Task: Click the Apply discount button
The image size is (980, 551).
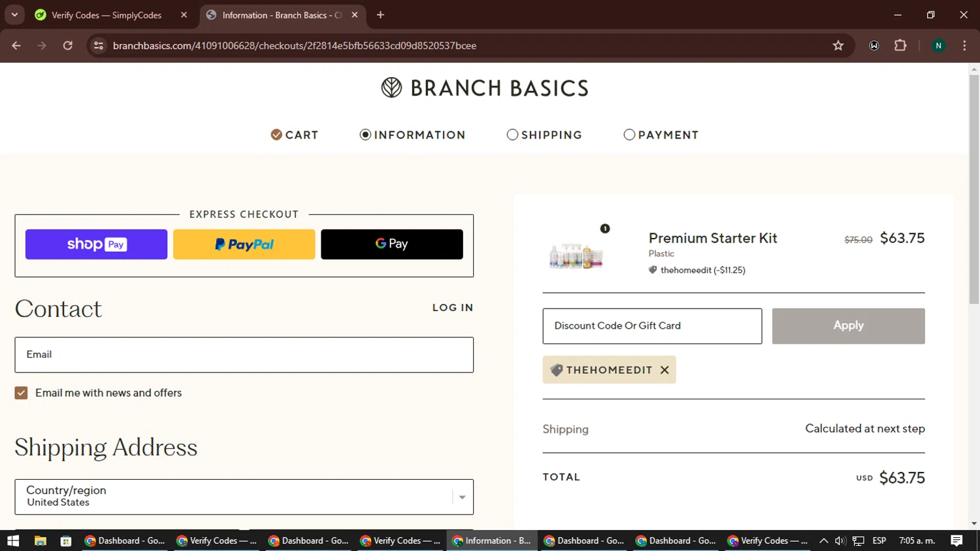Action: point(848,326)
